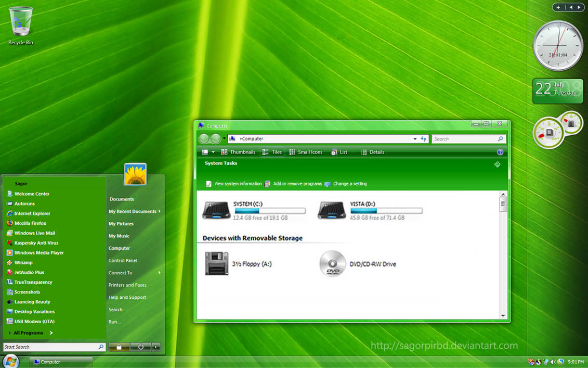Select the 3½ Floppy (A:) drive icon
Viewport: 588px width, 368px height.
(217, 264)
